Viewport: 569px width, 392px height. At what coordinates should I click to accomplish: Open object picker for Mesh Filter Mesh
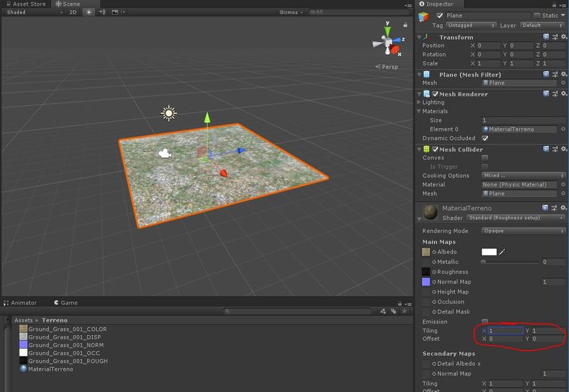point(563,83)
